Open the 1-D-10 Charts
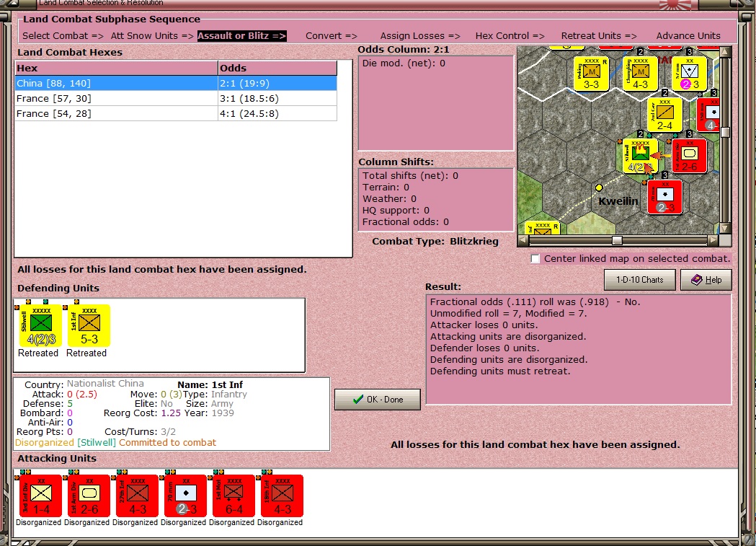The width and height of the screenshot is (756, 546). [639, 280]
